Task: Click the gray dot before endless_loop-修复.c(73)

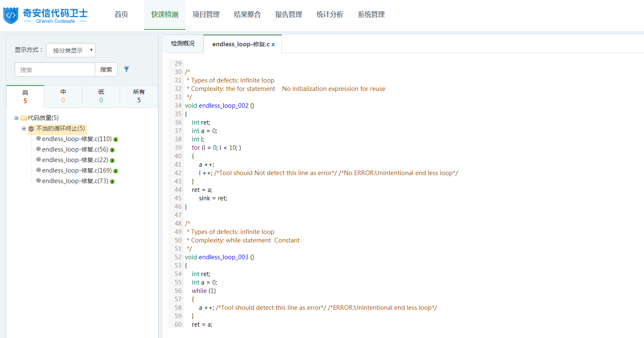Action: pyautogui.click(x=38, y=181)
